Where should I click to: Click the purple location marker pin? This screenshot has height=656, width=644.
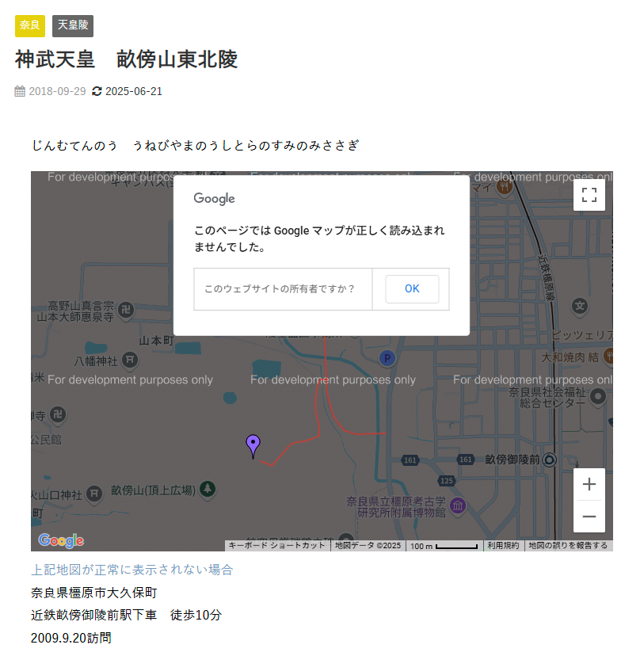point(253,446)
